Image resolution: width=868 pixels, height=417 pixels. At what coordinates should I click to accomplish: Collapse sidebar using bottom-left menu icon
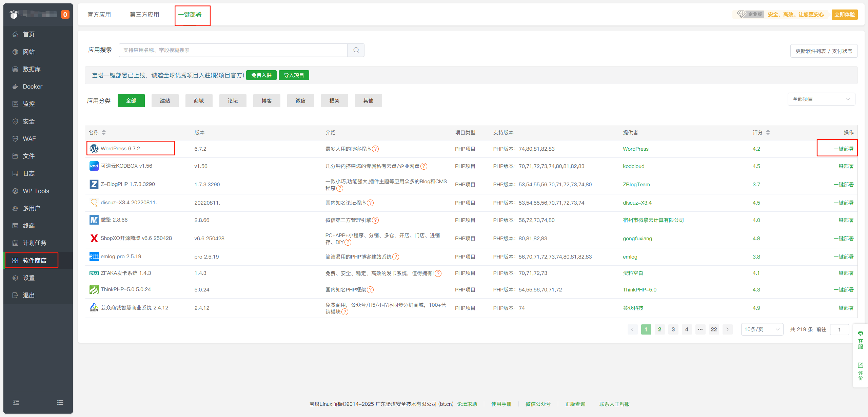pyautogui.click(x=16, y=402)
